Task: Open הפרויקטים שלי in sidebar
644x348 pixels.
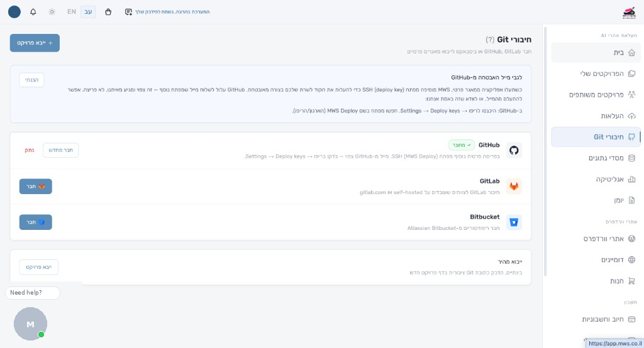Action: click(x=596, y=73)
